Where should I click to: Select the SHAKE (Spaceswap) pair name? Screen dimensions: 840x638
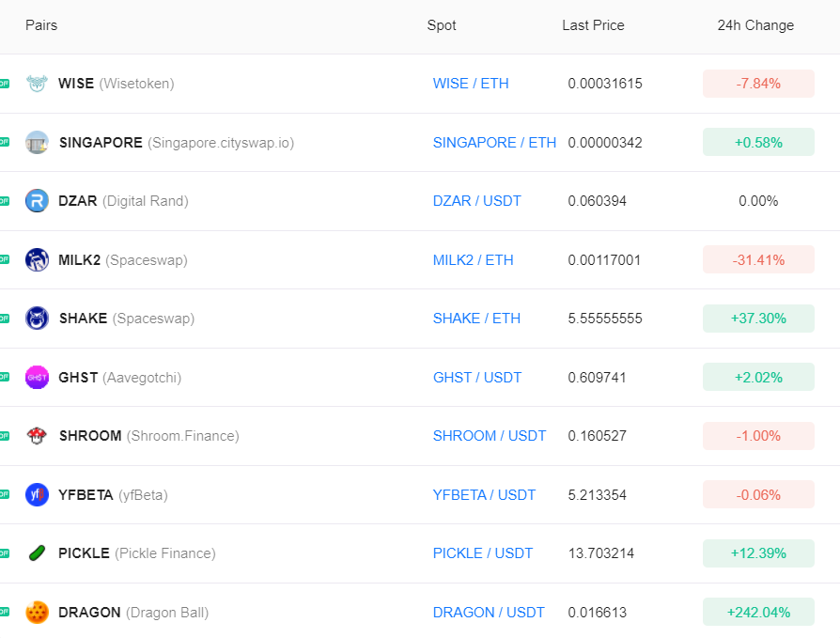(x=127, y=319)
